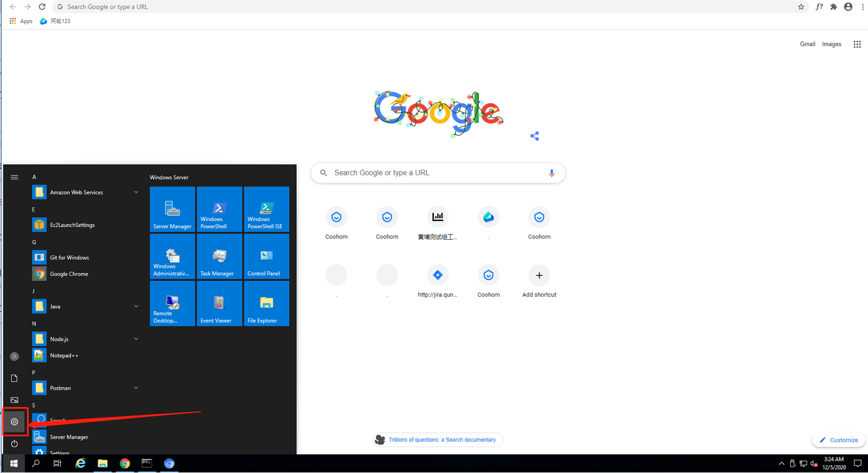Screen dimensions: 868x473
Task: Open the Gmail link
Action: point(807,44)
